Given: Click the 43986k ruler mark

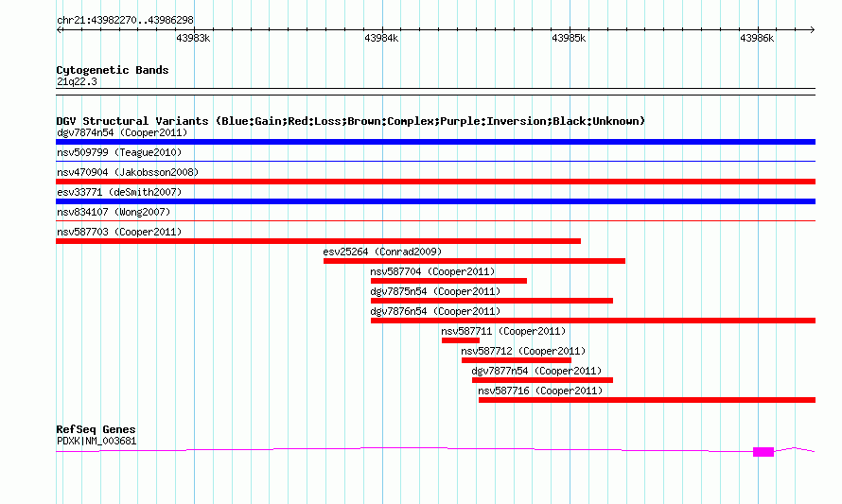Looking at the screenshot, I should (x=757, y=38).
